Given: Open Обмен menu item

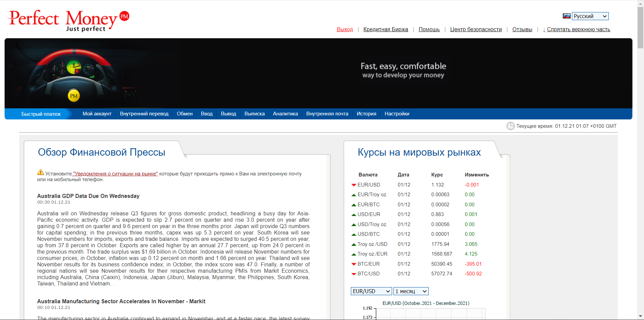Looking at the screenshot, I should tap(185, 114).
